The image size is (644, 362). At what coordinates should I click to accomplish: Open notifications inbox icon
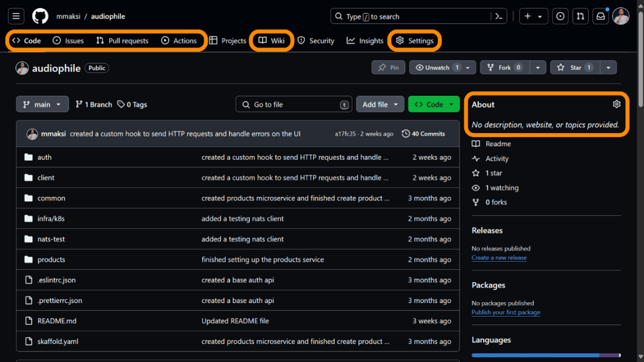click(x=601, y=16)
